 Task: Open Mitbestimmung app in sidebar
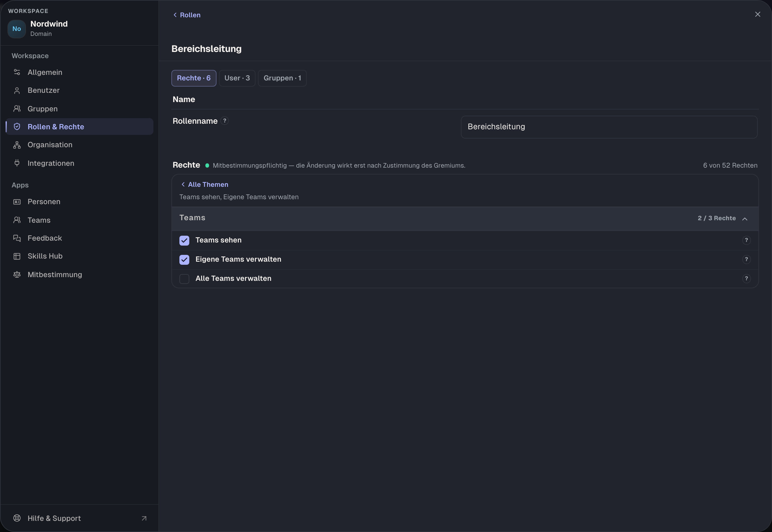[79, 274]
